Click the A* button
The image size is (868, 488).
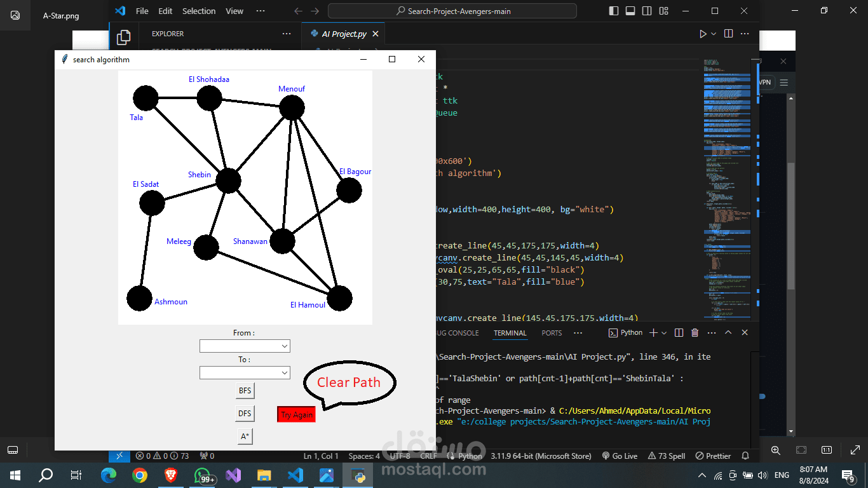point(245,437)
